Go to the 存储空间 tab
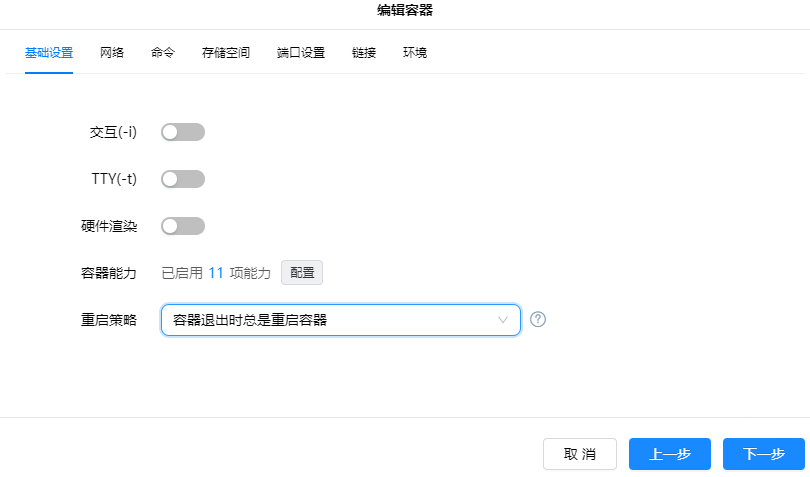 tap(225, 53)
